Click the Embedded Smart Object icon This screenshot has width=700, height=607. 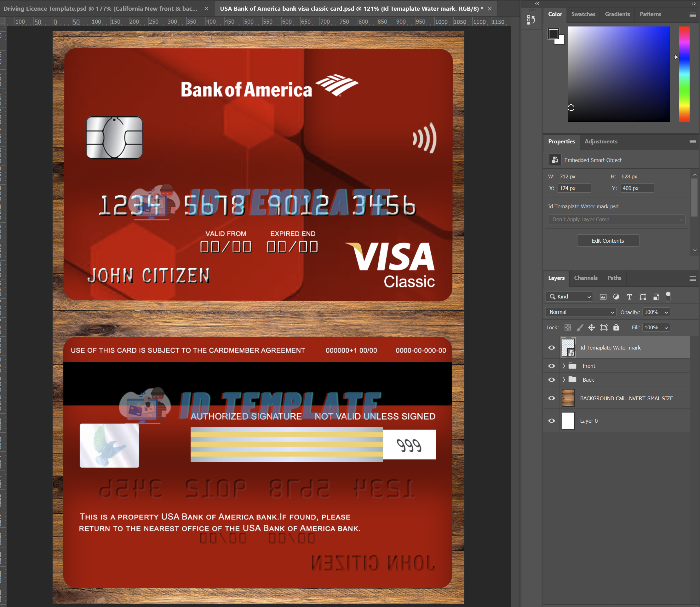pyautogui.click(x=555, y=160)
